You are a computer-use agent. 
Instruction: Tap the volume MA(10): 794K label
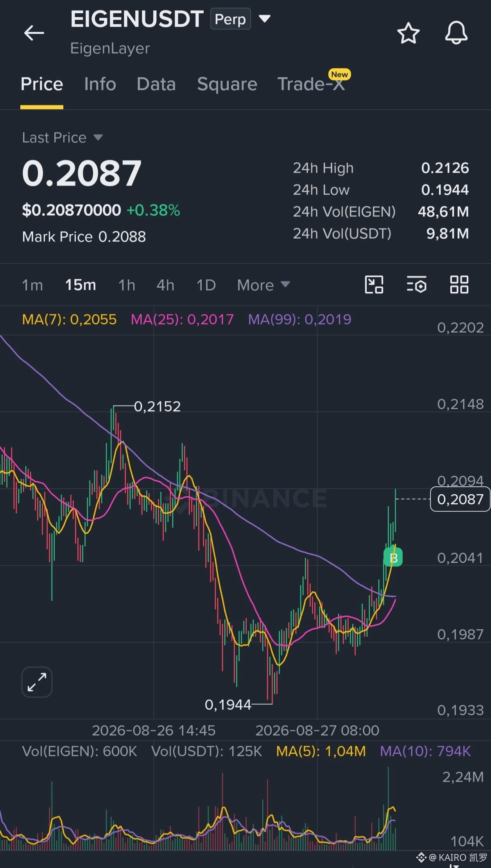(x=425, y=751)
